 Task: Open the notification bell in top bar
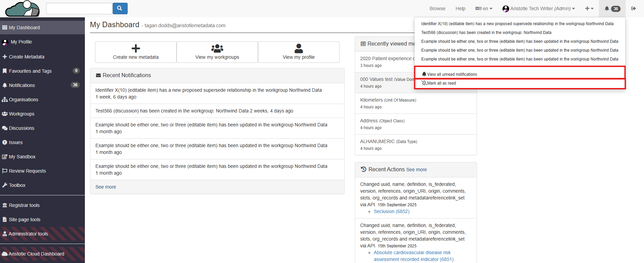point(612,8)
